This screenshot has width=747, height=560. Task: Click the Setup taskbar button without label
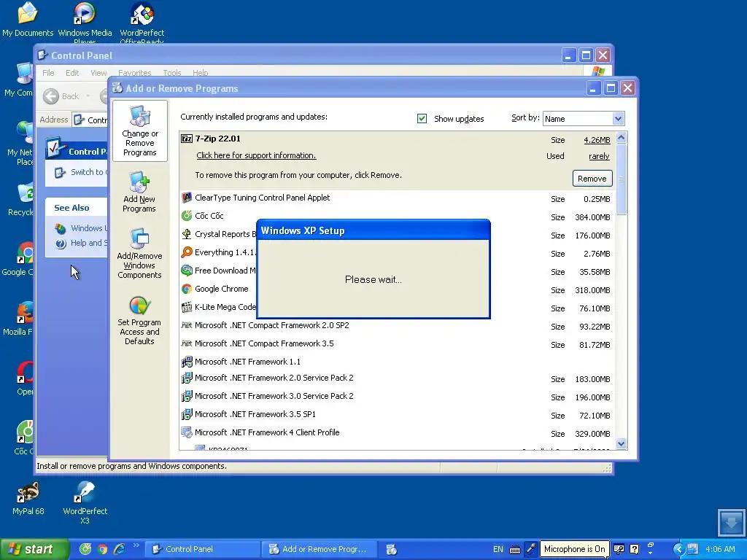tap(391, 549)
